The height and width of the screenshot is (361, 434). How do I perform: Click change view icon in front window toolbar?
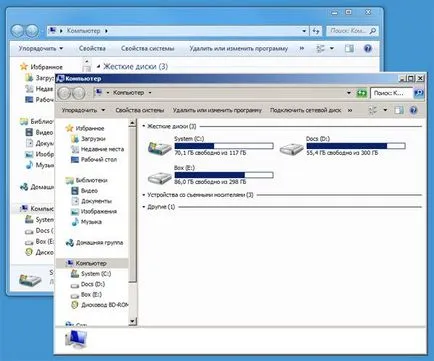373,110
